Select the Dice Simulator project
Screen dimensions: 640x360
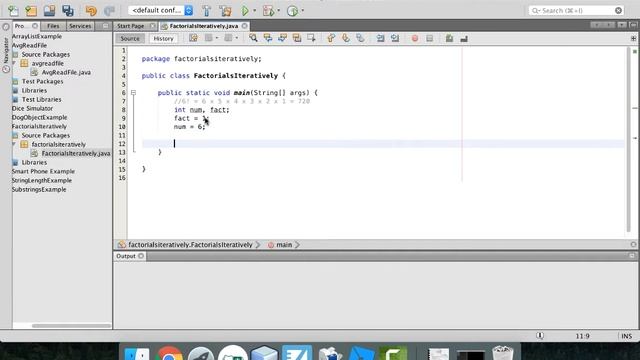(x=32, y=108)
